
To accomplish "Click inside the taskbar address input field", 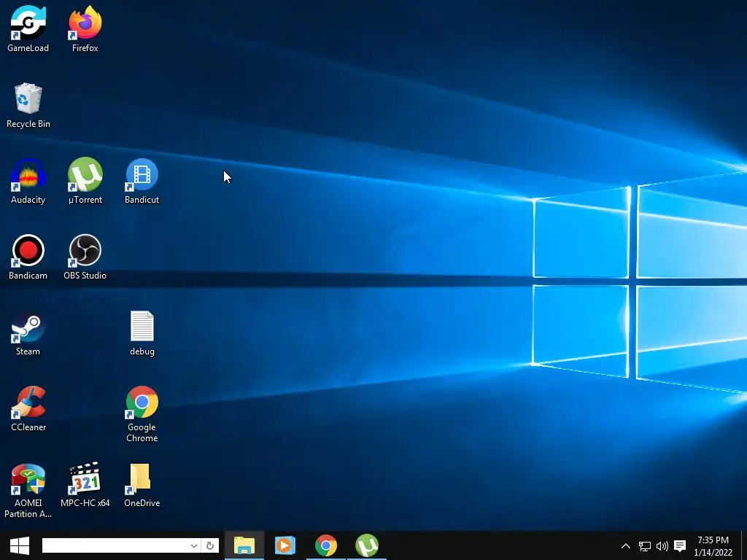I will coord(115,545).
